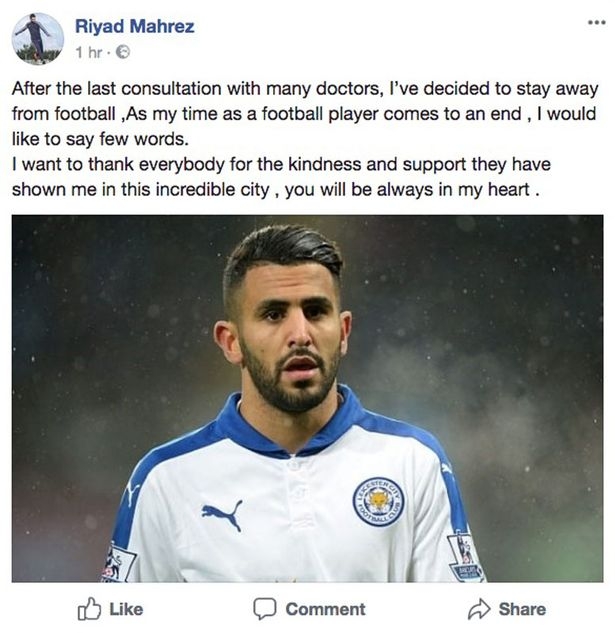Click the Comment speech bubble icon
Image resolution: width=615 pixels, height=633 pixels.
point(264,608)
